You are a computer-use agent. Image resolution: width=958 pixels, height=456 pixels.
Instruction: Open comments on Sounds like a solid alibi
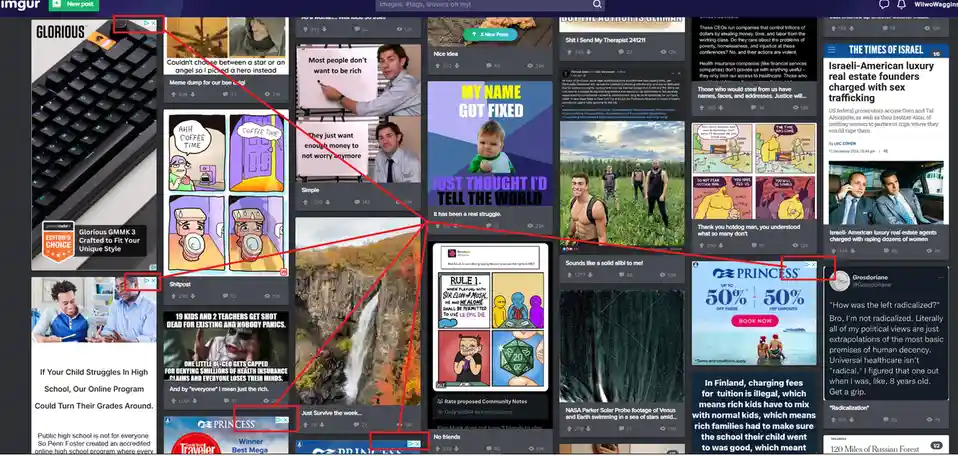625,275
